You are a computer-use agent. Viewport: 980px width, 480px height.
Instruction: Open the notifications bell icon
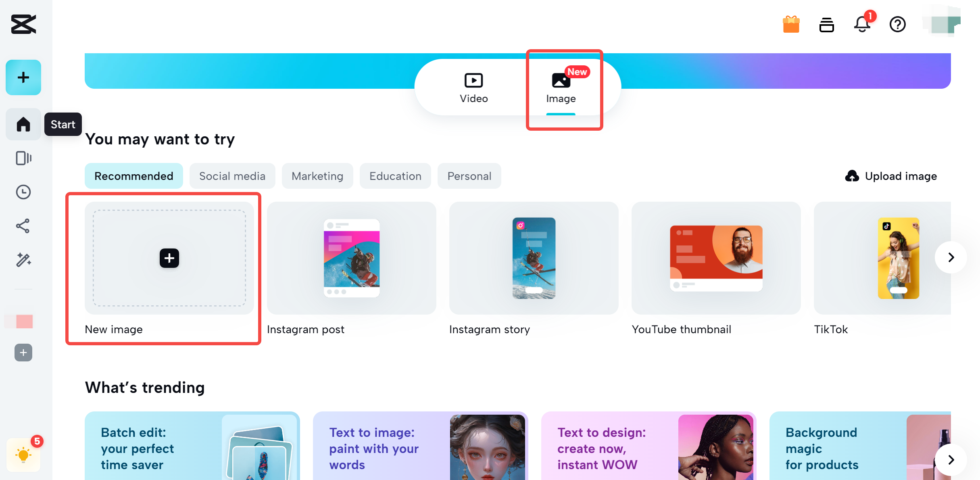coord(862,24)
